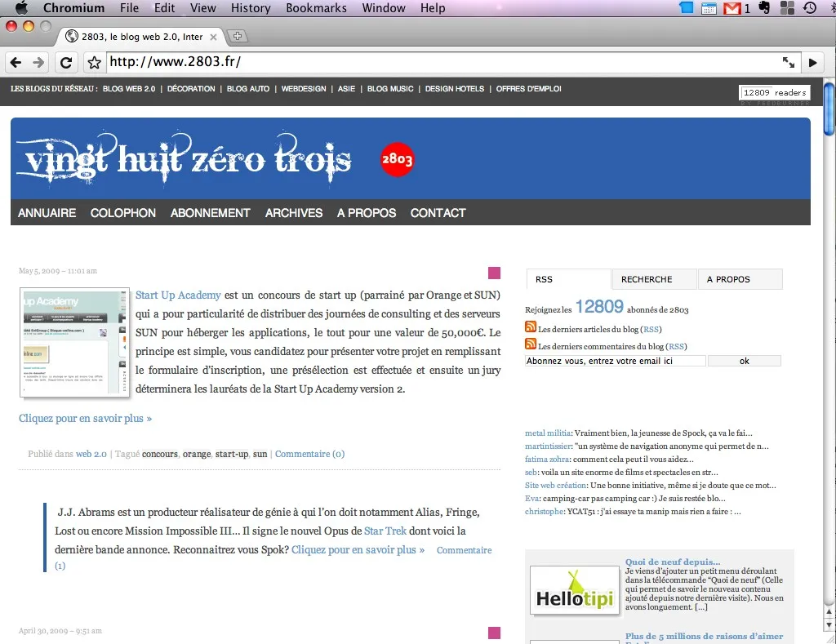The width and height of the screenshot is (836, 644).
Task: Open ABONNEMENT in the site navigation
Action: point(210,213)
